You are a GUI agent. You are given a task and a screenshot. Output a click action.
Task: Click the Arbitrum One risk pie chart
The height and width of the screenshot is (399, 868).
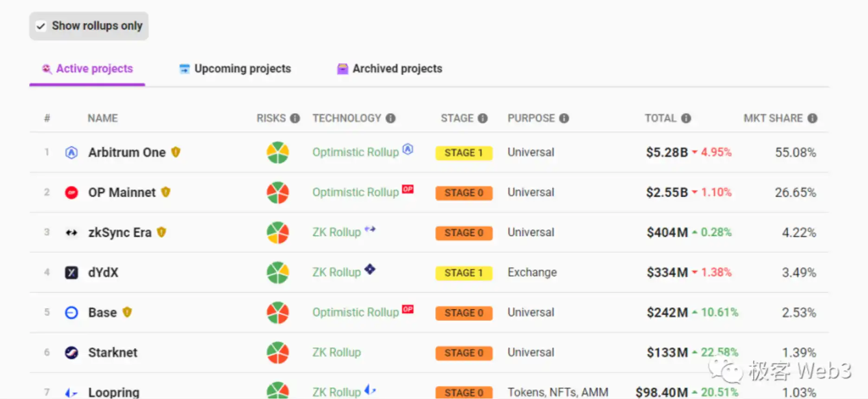coord(278,152)
